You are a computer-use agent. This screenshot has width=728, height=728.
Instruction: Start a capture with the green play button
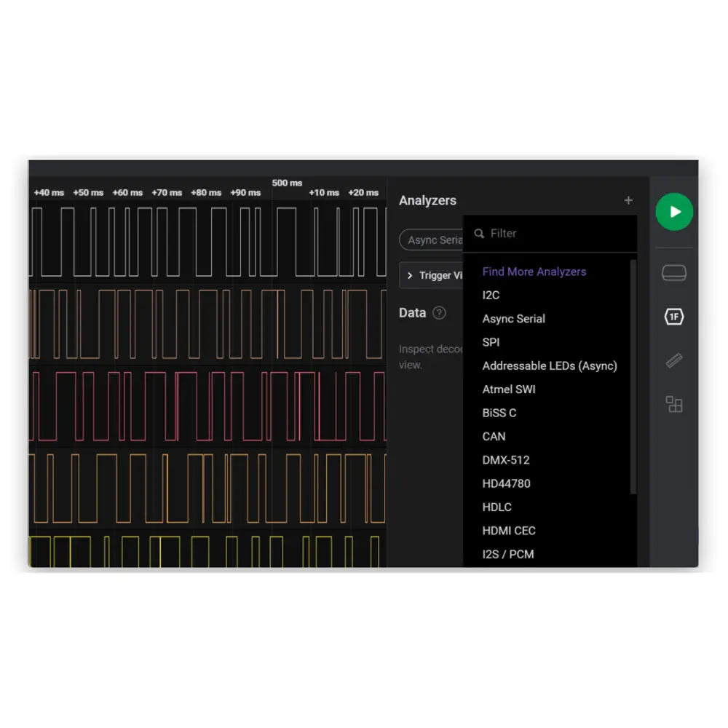click(x=674, y=212)
